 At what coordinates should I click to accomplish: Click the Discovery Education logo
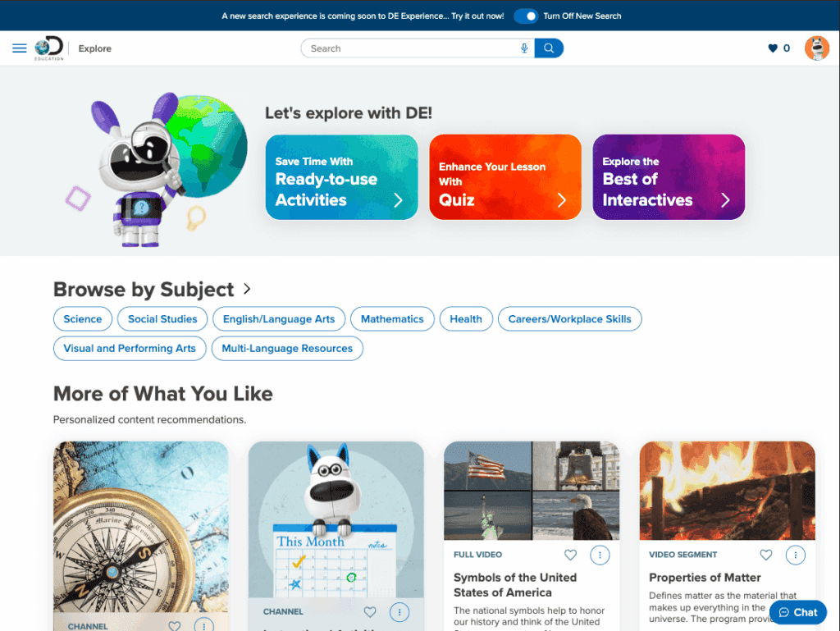48,48
